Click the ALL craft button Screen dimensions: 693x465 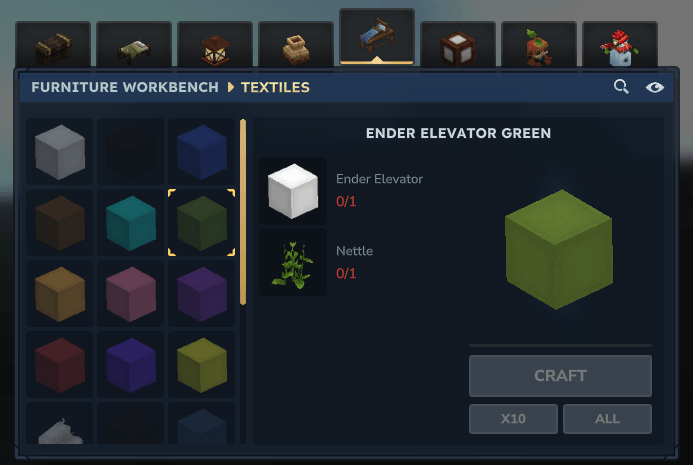pos(607,419)
